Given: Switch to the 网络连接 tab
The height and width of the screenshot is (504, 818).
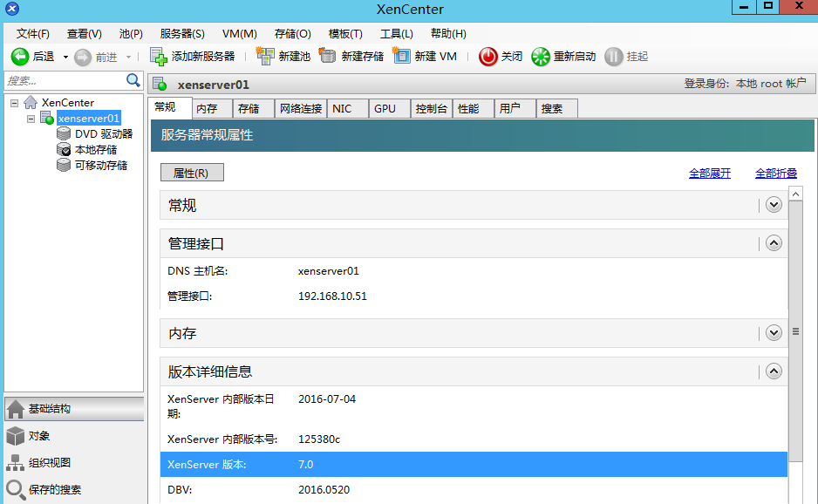Looking at the screenshot, I should pos(301,108).
